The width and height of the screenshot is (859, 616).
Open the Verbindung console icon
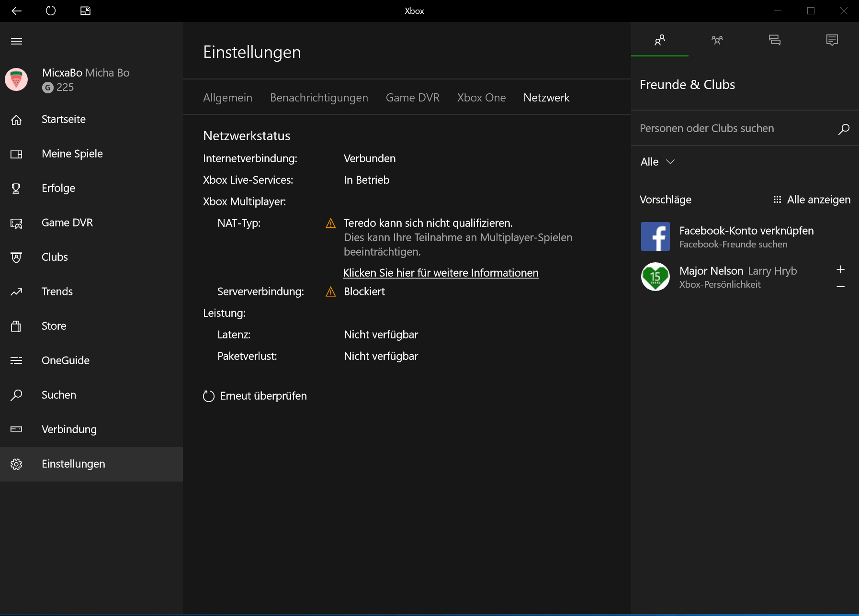pyautogui.click(x=16, y=429)
